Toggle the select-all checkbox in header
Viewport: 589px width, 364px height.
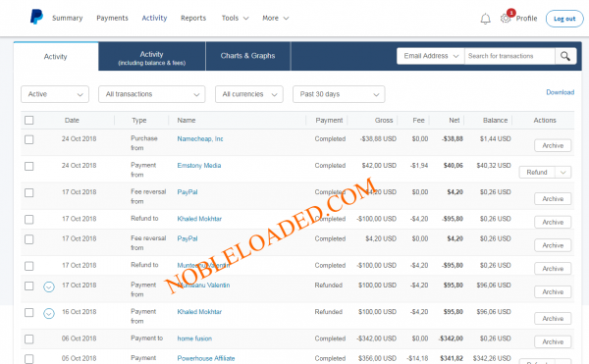pyautogui.click(x=28, y=121)
